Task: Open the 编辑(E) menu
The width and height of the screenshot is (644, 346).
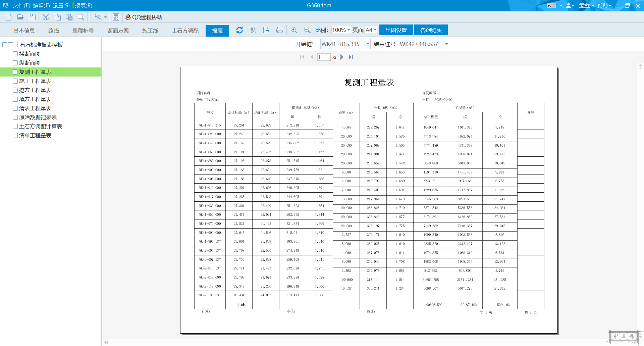Action: 41,5
